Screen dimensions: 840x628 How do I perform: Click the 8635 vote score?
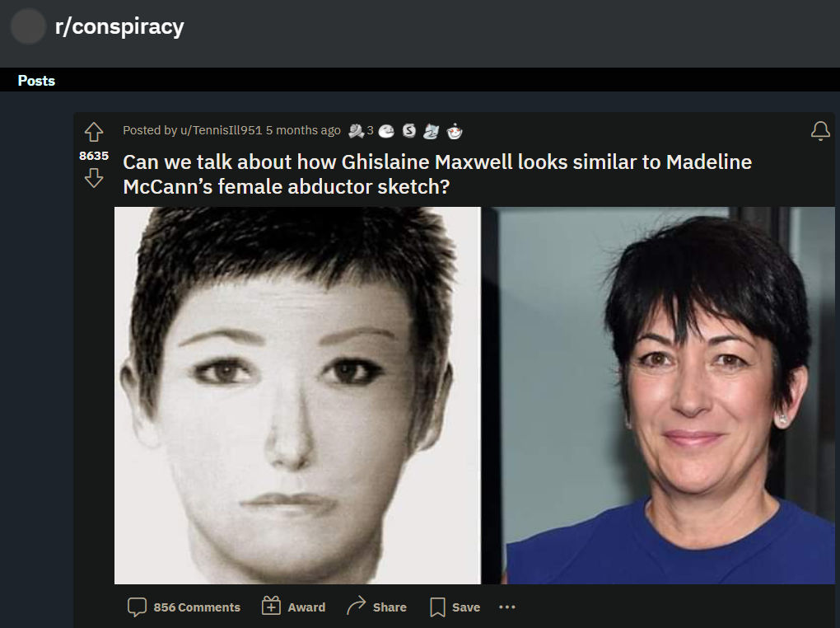pos(94,156)
